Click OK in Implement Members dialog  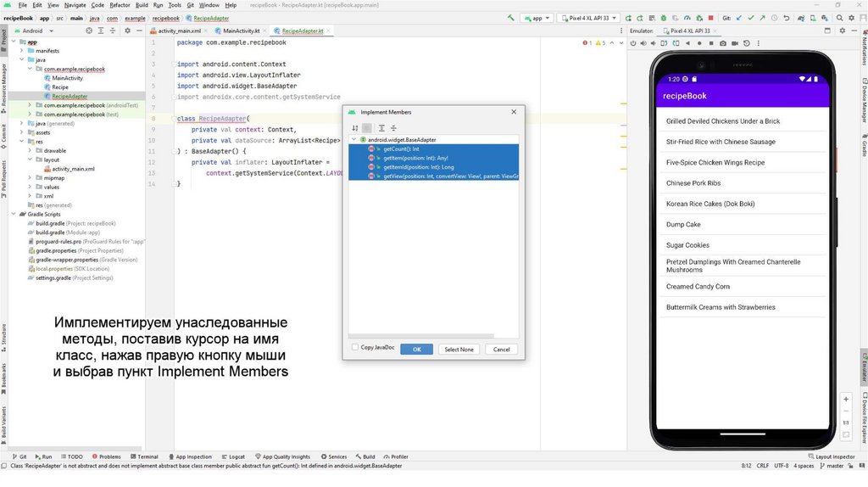click(416, 350)
